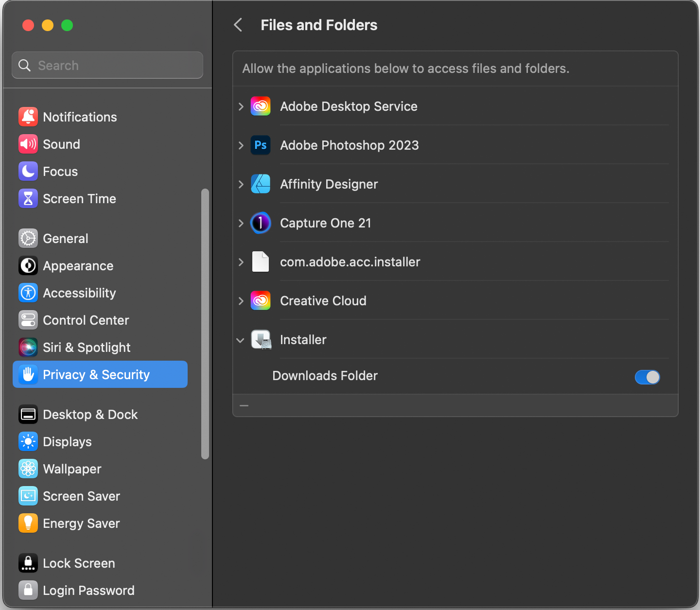The image size is (700, 610).
Task: Click the Notifications bell icon
Action: tap(28, 117)
